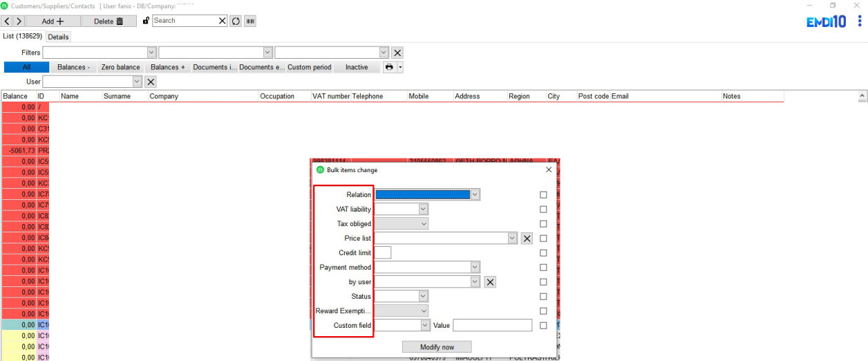Open the Relation dropdown
This screenshot has width=868, height=361.
tap(475, 195)
